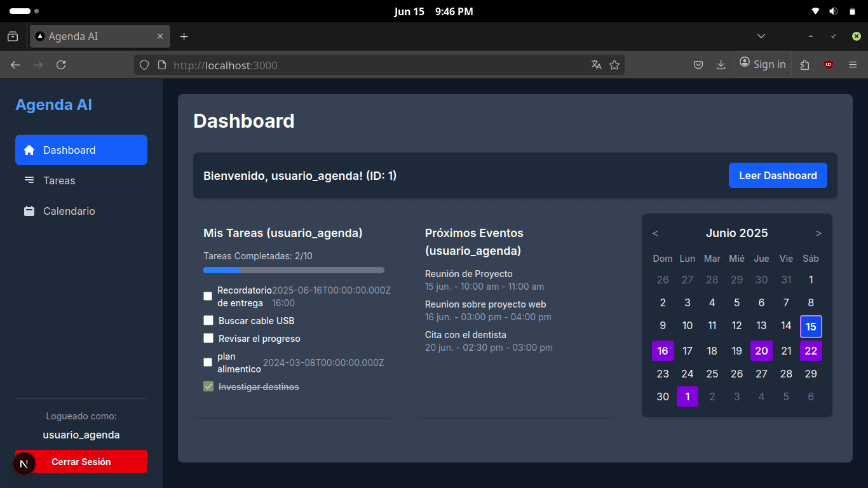The height and width of the screenshot is (488, 868).
Task: Click the translate page icon in address bar
Action: [x=596, y=65]
